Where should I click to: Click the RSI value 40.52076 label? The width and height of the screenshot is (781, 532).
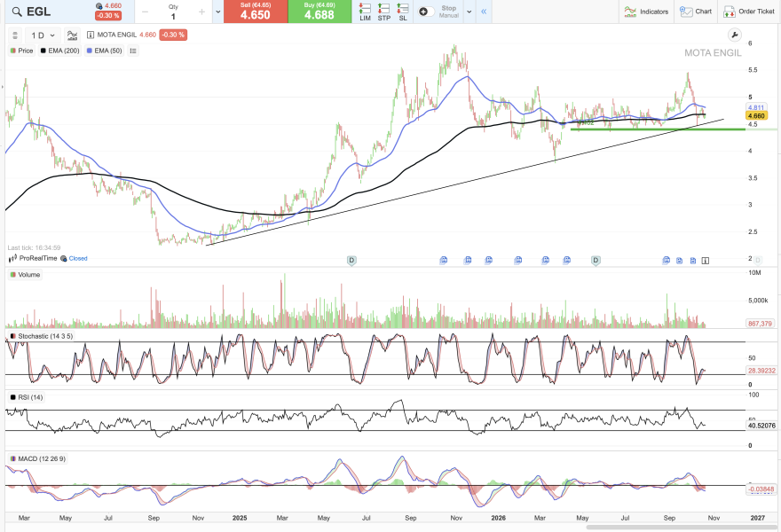(761, 426)
